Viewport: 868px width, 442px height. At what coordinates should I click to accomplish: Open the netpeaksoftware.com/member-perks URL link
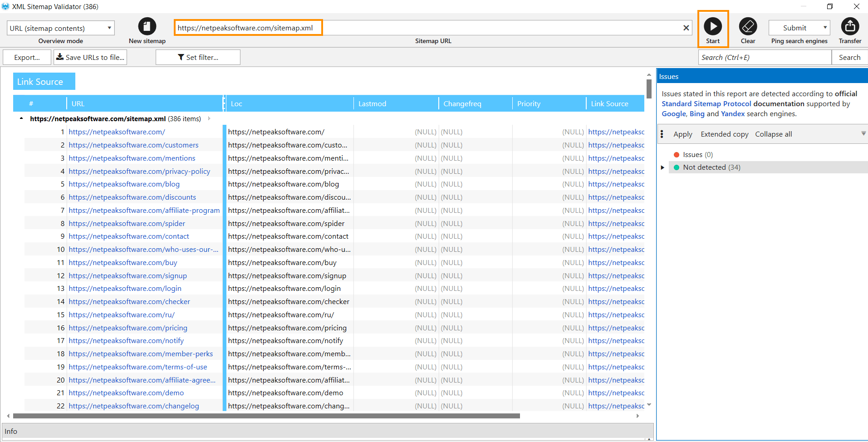141,354
